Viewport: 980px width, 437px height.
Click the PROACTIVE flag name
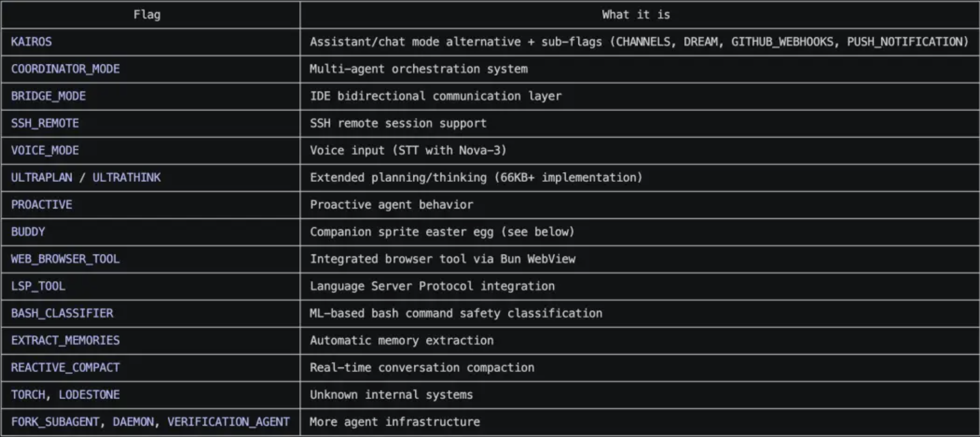[x=42, y=205]
